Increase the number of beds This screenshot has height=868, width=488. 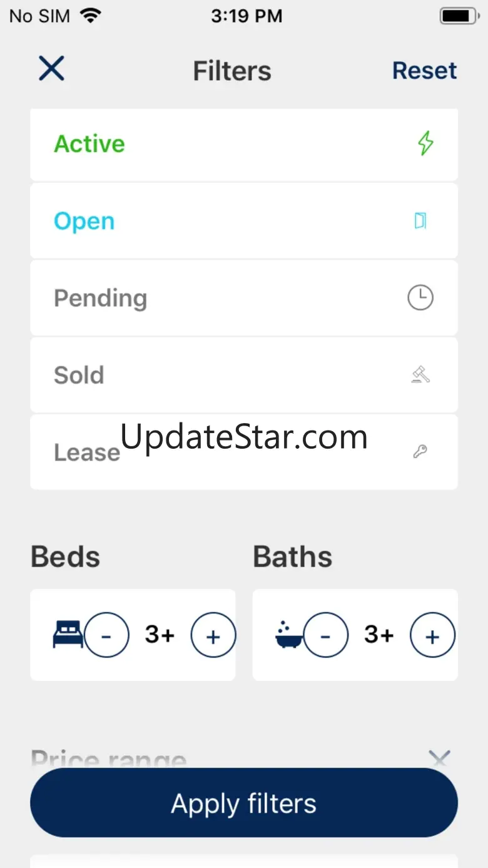coord(213,636)
